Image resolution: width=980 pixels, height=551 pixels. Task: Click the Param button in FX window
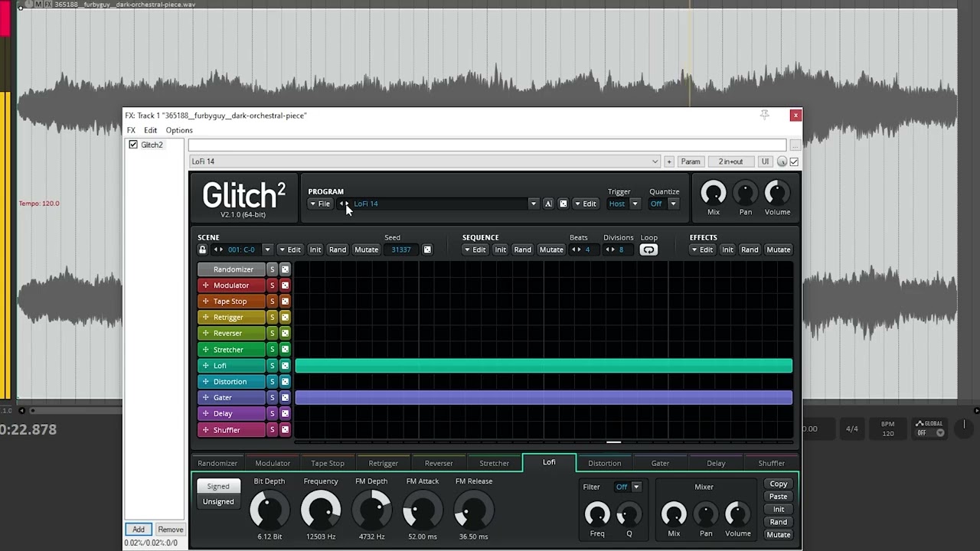point(691,161)
